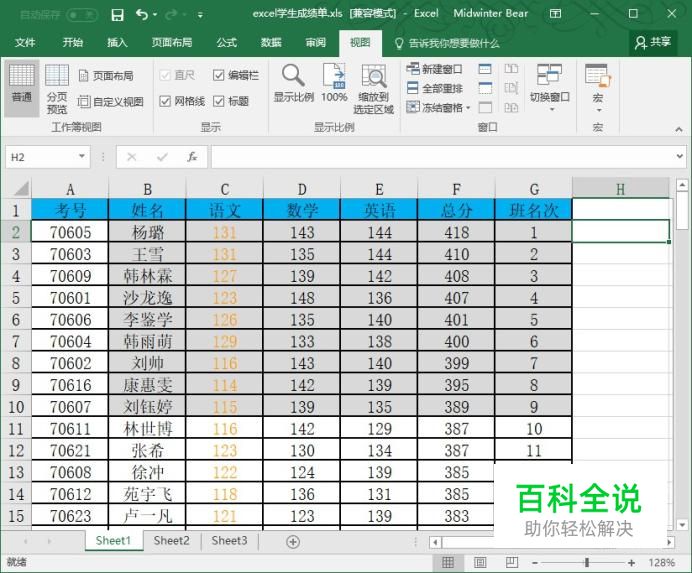Uncheck the 编辑栏 formula bar checkbox
The width and height of the screenshot is (692, 573).
coord(218,75)
